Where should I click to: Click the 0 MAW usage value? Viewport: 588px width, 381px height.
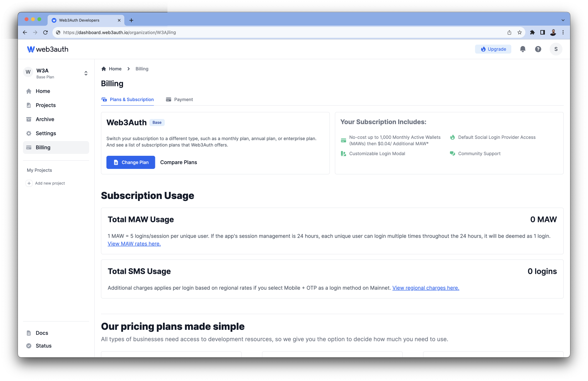point(544,219)
